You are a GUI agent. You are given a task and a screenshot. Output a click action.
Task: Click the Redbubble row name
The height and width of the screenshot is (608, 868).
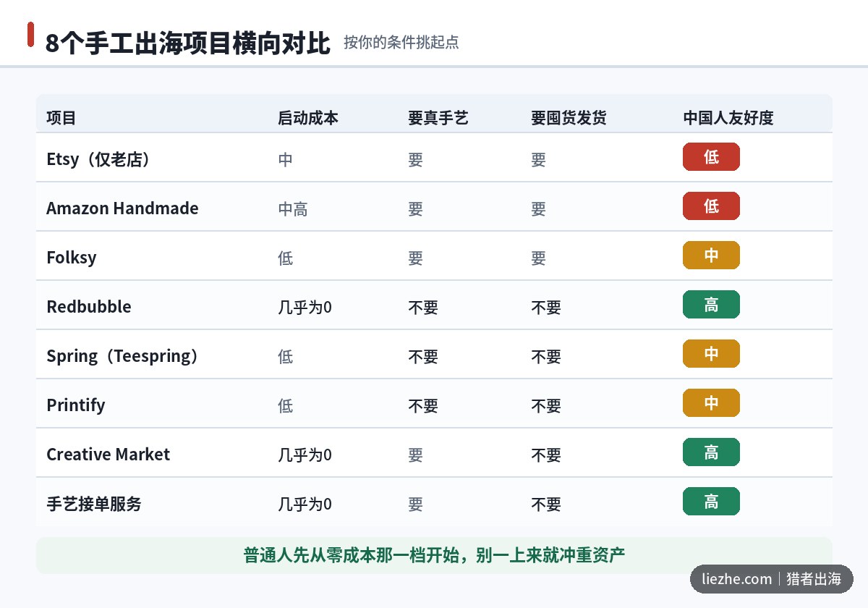(89, 307)
